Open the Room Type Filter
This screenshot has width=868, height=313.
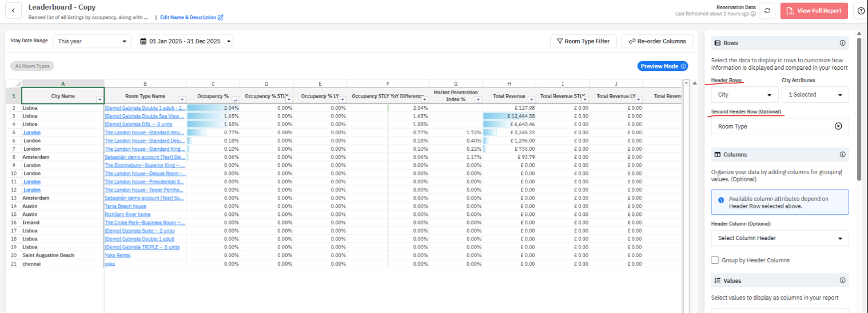(583, 41)
